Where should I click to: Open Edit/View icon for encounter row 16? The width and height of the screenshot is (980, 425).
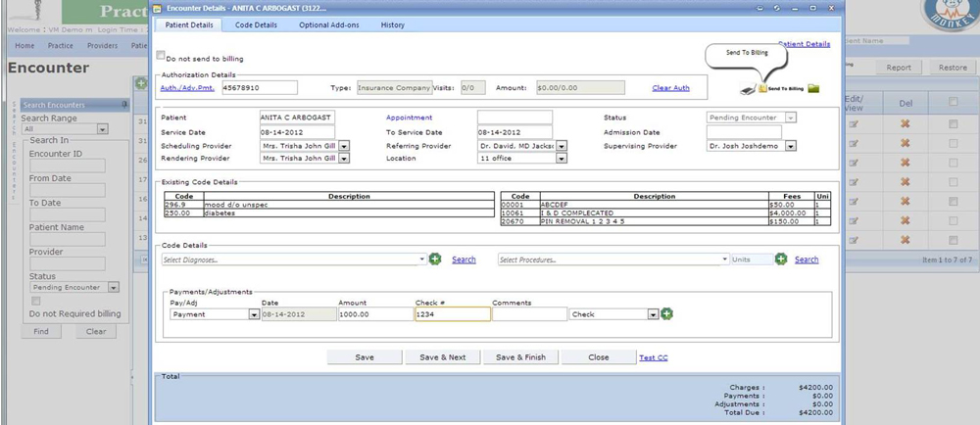[x=854, y=202]
